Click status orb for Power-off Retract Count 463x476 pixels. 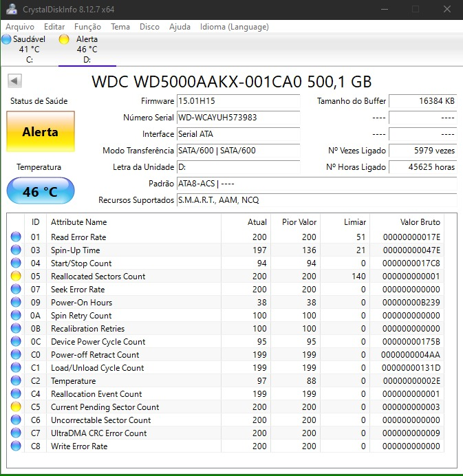[16, 354]
